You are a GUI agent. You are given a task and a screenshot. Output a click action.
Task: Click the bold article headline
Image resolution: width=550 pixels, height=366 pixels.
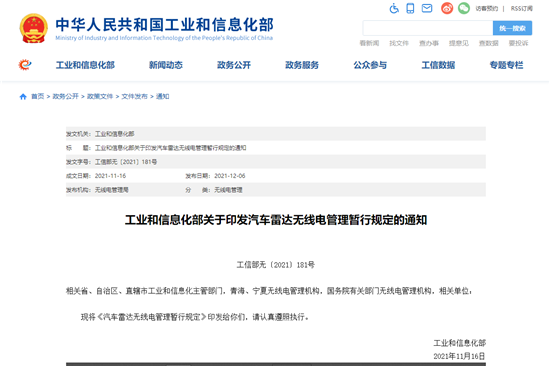tap(276, 220)
